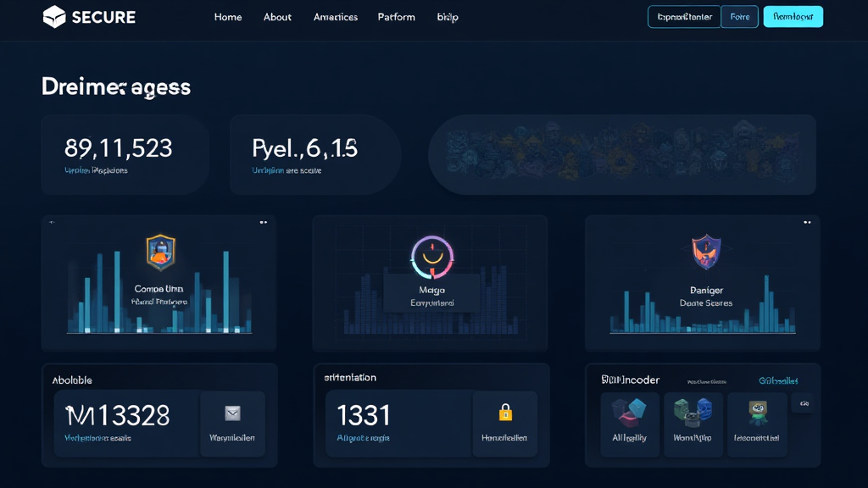Screen dimensions: 868x488
Task: Open the envelope icon in the Abolable card
Action: 232,413
